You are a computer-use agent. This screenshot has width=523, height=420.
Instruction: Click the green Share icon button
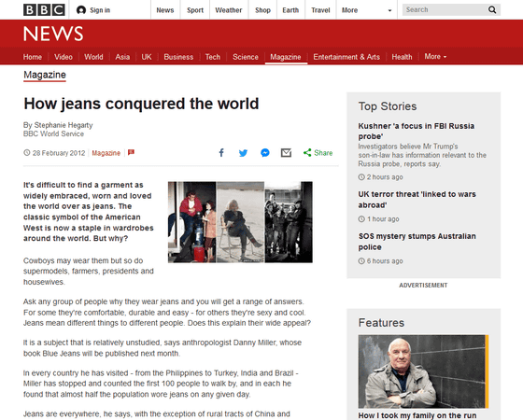click(318, 153)
